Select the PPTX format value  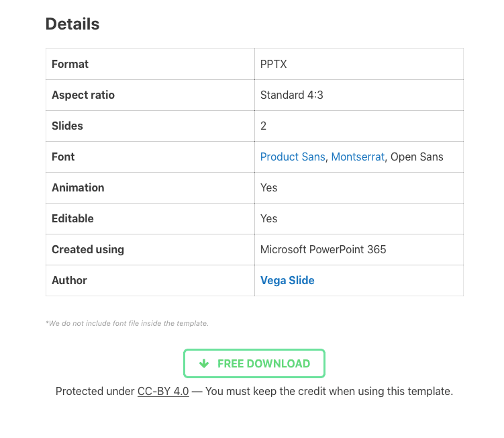coord(274,64)
